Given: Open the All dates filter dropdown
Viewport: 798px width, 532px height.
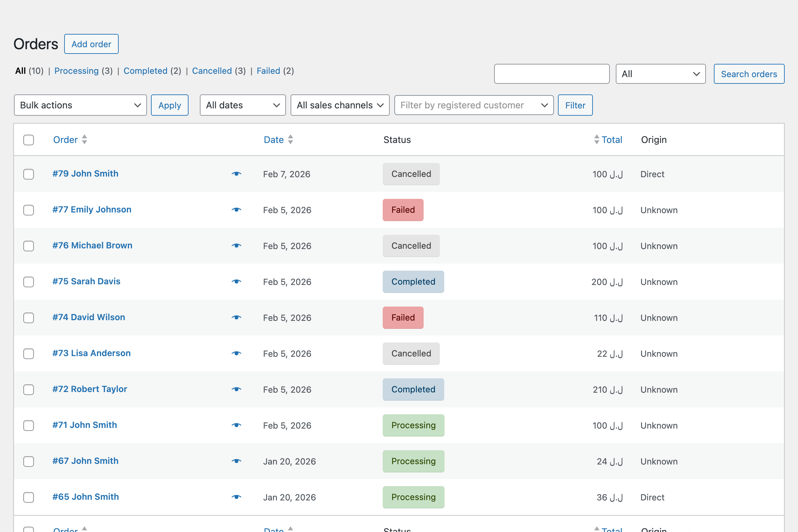Looking at the screenshot, I should 242,105.
